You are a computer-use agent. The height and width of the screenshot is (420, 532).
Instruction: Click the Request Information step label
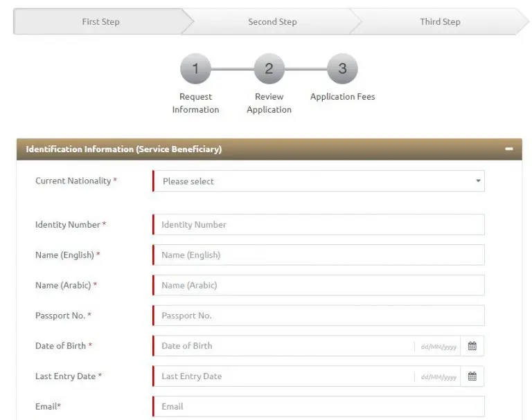point(195,103)
